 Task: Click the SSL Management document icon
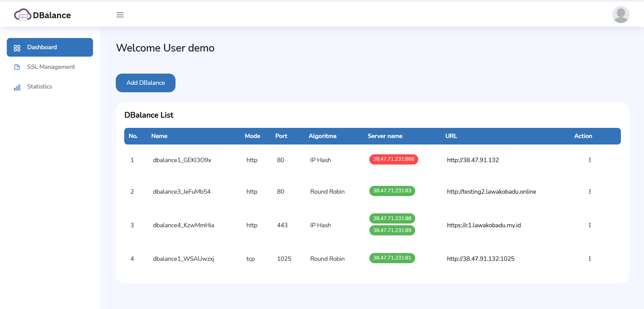tap(17, 67)
